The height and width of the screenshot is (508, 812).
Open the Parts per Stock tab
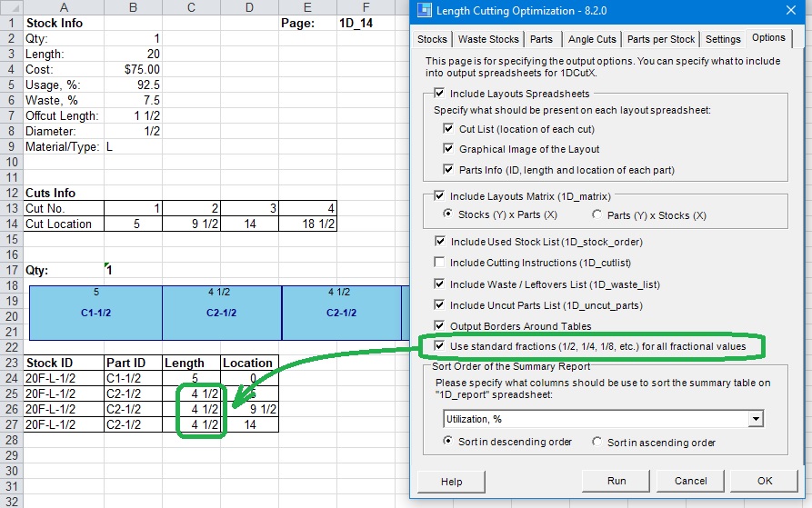pos(661,39)
